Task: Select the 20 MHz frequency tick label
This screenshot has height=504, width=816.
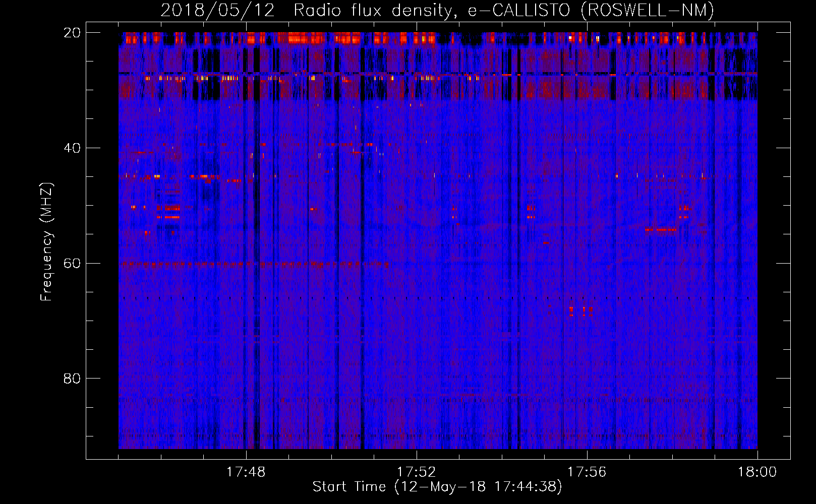Action: [72, 33]
